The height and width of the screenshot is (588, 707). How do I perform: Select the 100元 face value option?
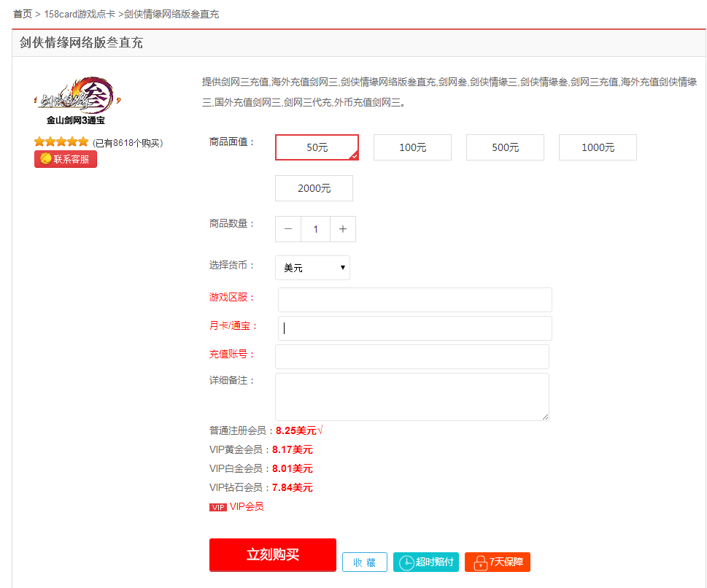click(412, 147)
